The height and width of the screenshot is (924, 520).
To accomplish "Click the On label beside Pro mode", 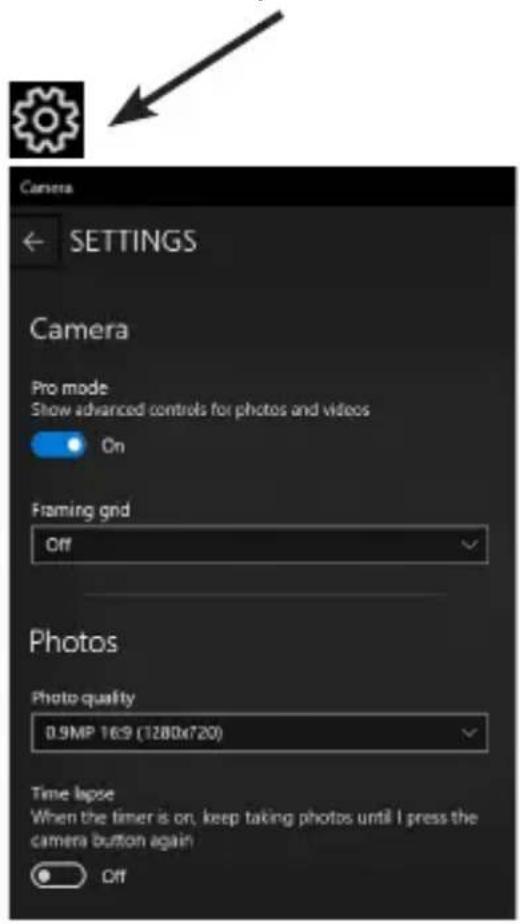I will point(113,446).
